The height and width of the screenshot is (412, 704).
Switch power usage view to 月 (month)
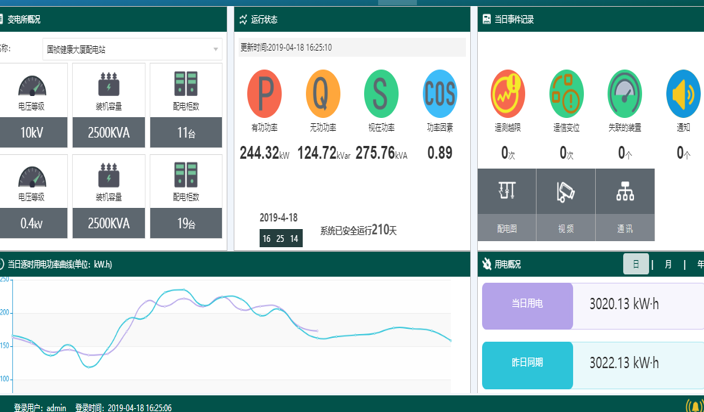tap(667, 264)
